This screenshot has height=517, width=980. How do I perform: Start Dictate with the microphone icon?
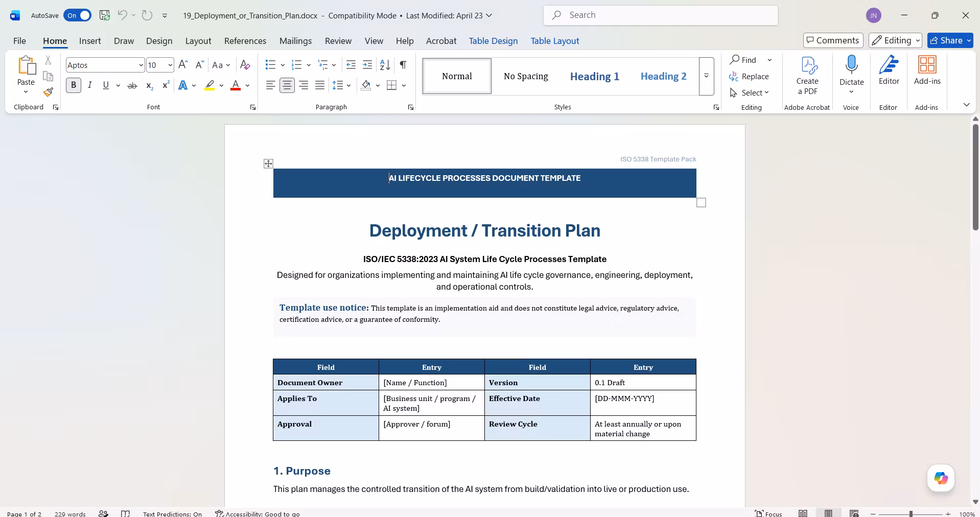coord(851,65)
